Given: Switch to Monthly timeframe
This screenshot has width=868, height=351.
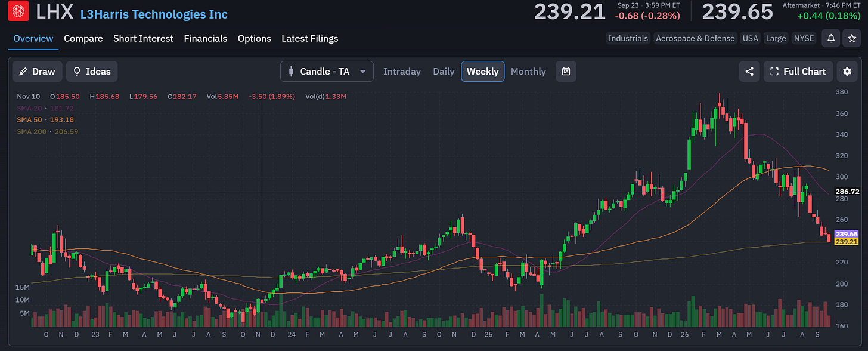Looking at the screenshot, I should tap(528, 72).
